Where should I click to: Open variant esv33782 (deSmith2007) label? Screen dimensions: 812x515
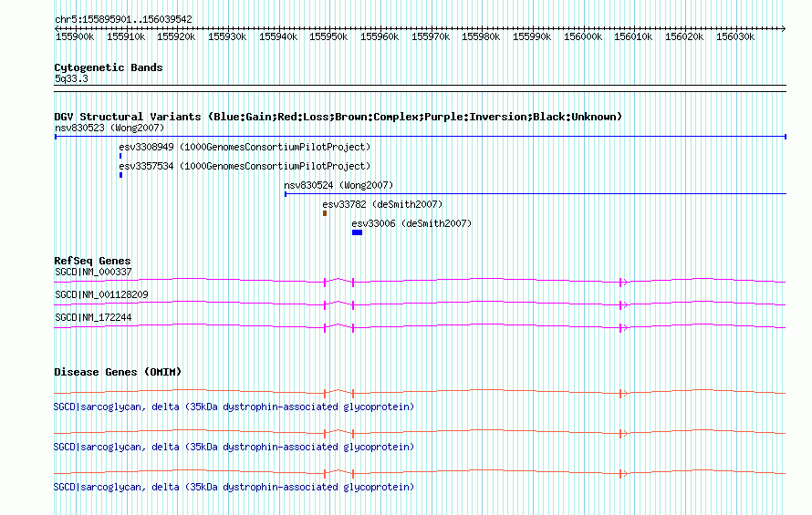[x=382, y=204]
